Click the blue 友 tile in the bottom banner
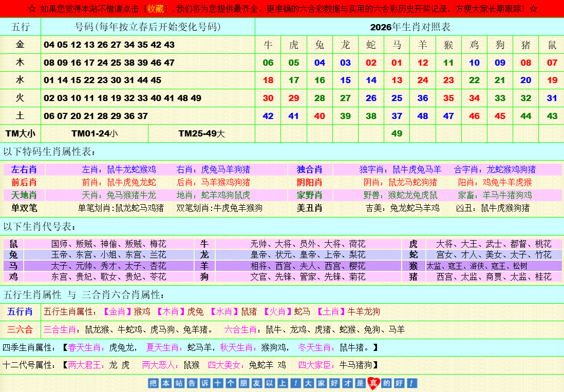564x392 pixels. (256, 383)
